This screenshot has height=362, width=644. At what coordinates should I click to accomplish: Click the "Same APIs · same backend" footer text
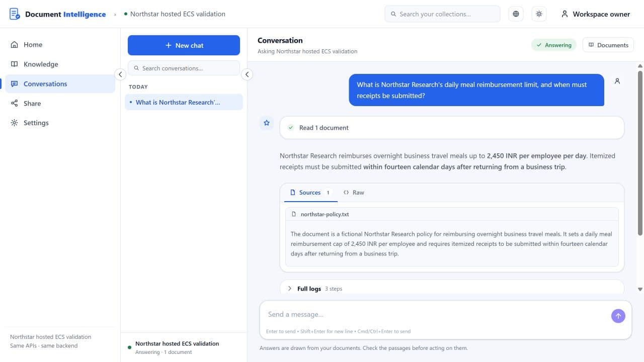(x=44, y=345)
